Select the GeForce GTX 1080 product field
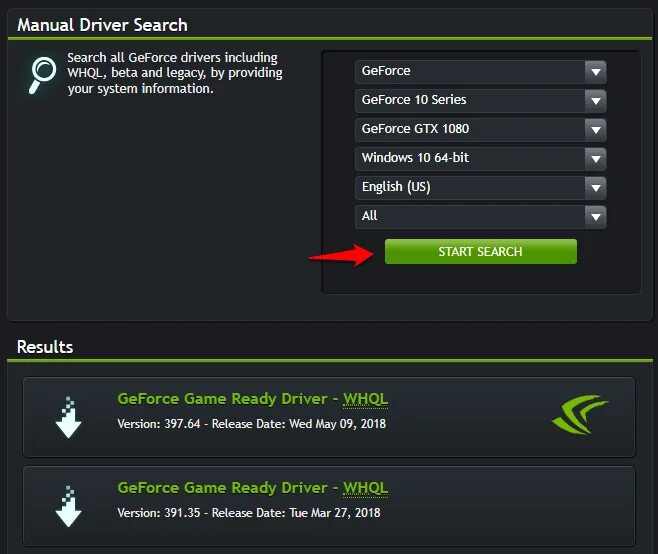The width and height of the screenshot is (658, 554). tap(480, 130)
